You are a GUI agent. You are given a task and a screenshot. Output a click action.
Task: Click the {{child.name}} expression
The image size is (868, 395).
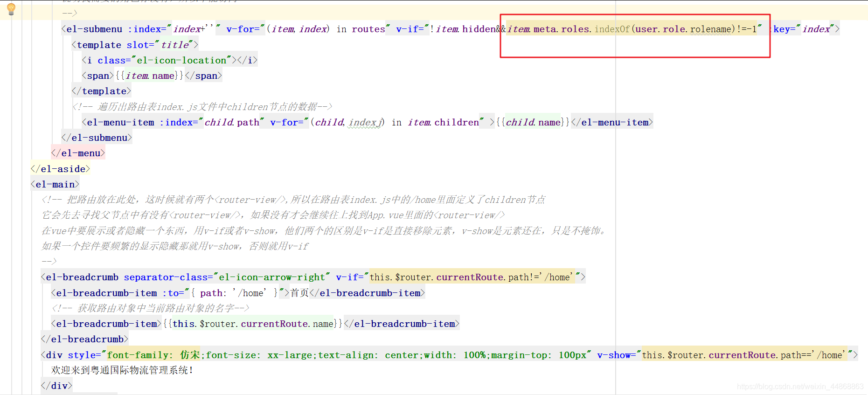click(533, 122)
